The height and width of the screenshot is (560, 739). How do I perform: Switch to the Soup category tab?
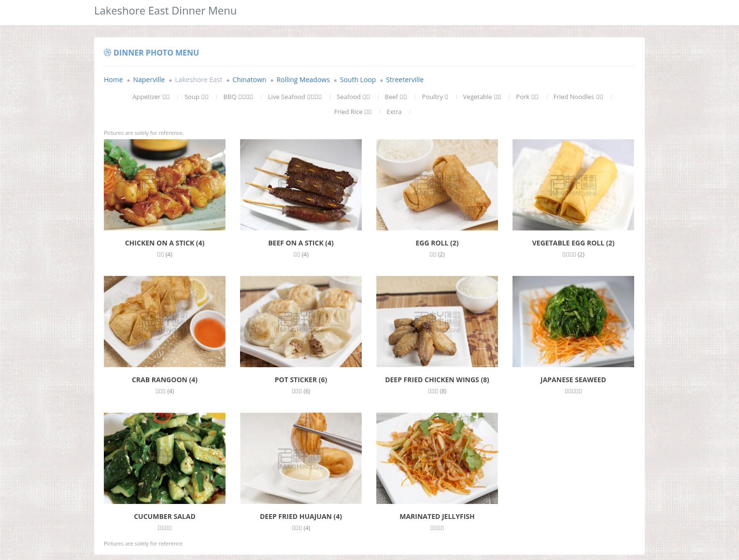pyautogui.click(x=196, y=97)
